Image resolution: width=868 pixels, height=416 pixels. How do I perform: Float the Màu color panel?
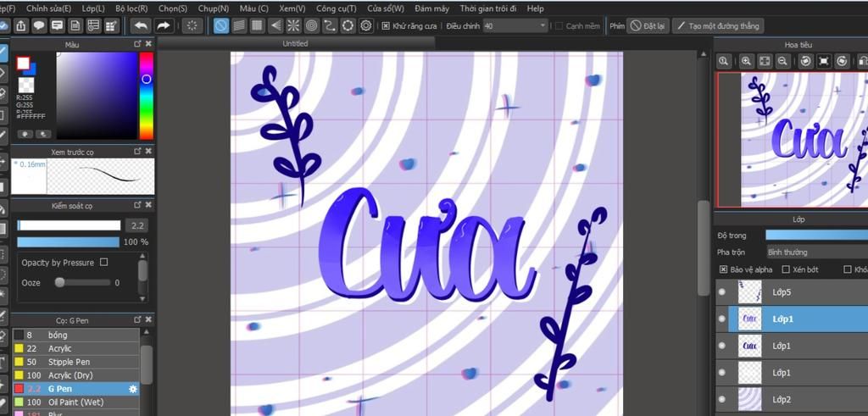pyautogui.click(x=137, y=44)
